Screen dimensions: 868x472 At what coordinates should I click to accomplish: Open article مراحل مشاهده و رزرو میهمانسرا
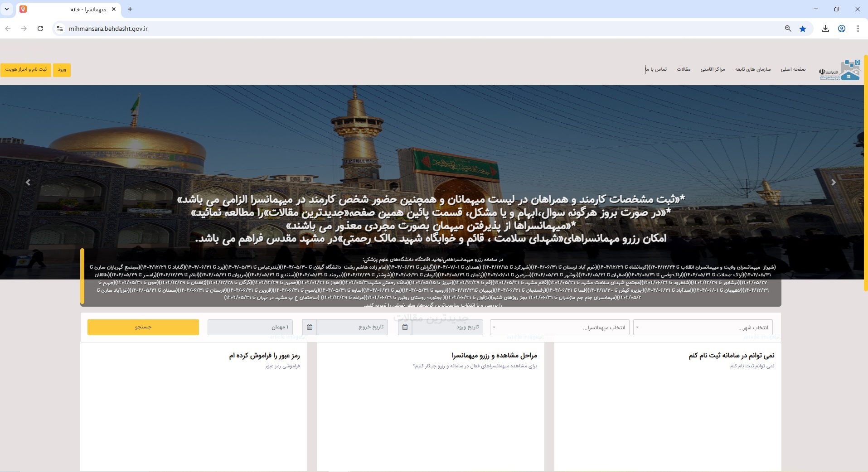(494, 356)
